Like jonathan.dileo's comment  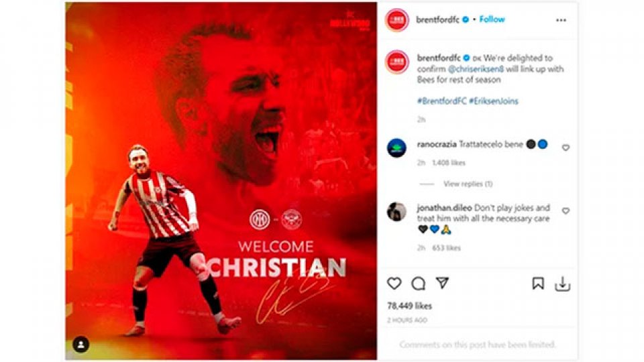point(566,211)
